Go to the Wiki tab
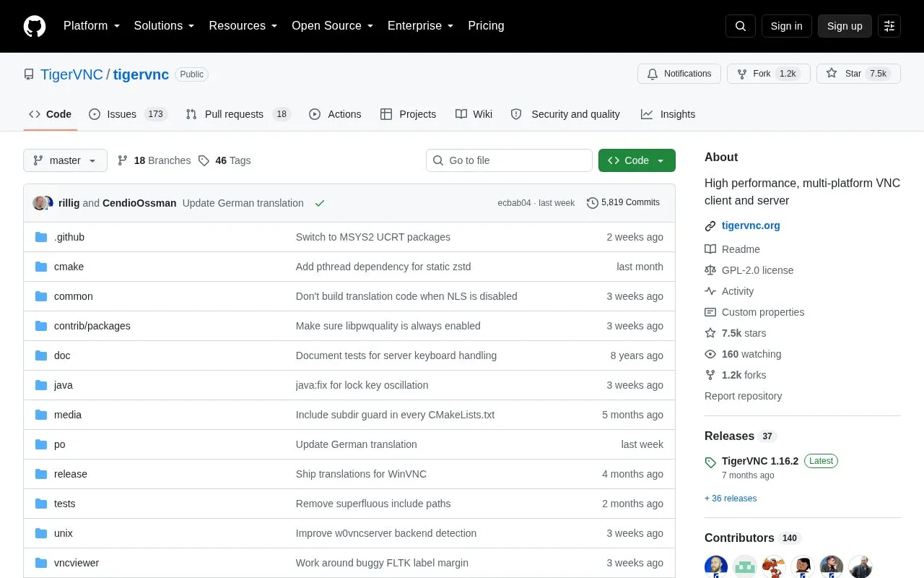This screenshot has width=924, height=578. click(474, 114)
